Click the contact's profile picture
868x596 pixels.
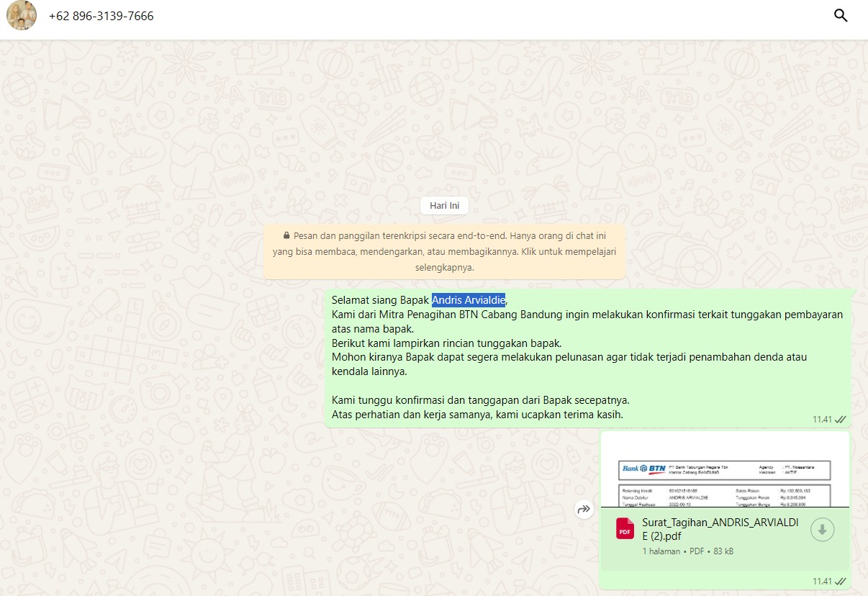(x=21, y=16)
